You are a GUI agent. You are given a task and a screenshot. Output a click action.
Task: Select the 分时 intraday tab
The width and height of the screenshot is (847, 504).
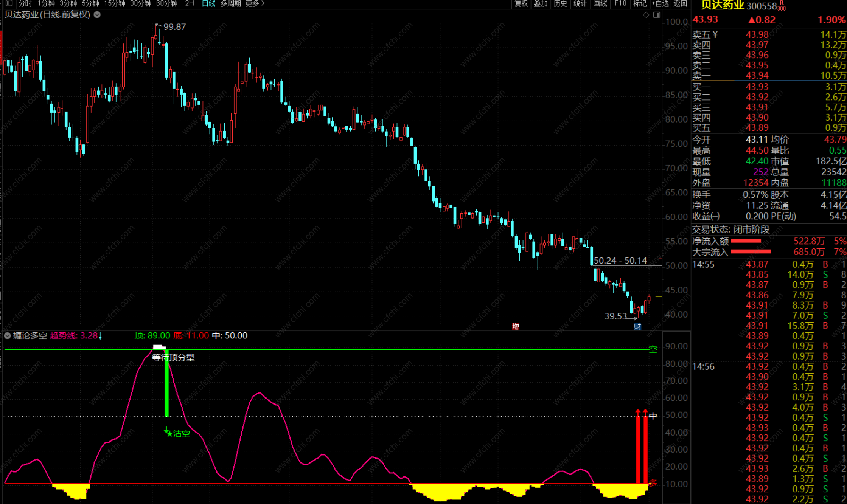(25, 3)
